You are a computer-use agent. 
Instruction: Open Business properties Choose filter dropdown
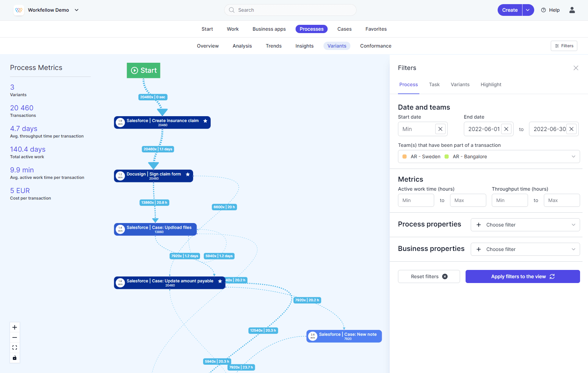525,249
